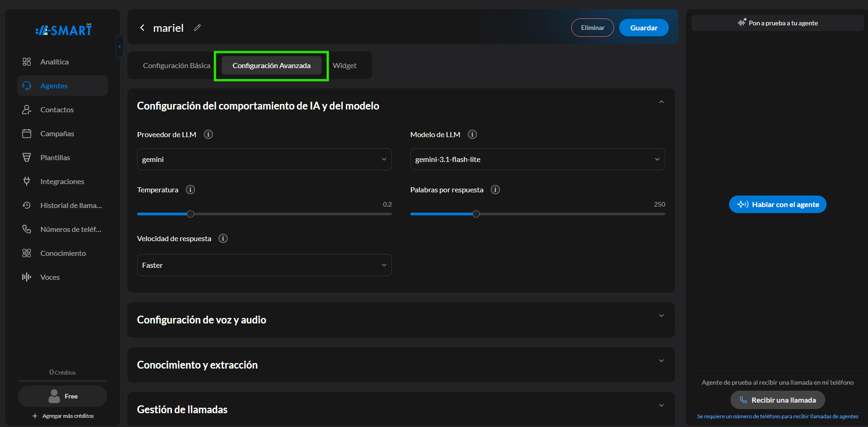Open the Proveedor de LLM gemini dropdown
Image resolution: width=868 pixels, height=427 pixels.
click(264, 159)
